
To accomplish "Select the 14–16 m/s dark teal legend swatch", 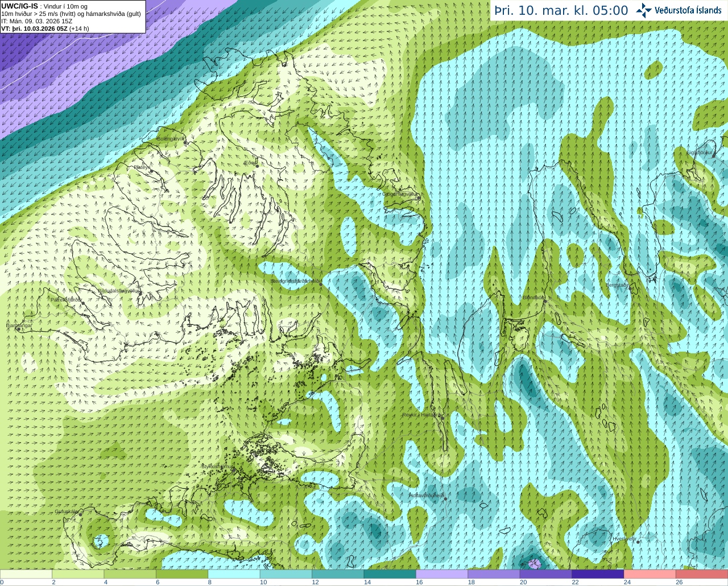I will (x=390, y=574).
